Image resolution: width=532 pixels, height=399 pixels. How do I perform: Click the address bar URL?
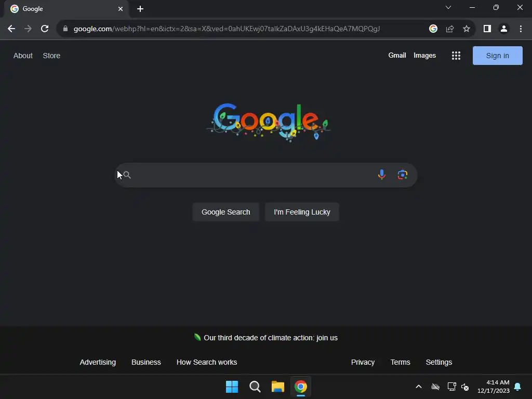click(227, 29)
